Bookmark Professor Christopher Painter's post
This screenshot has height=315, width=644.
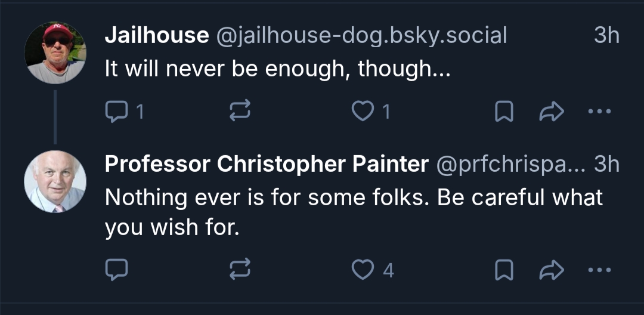coord(504,270)
